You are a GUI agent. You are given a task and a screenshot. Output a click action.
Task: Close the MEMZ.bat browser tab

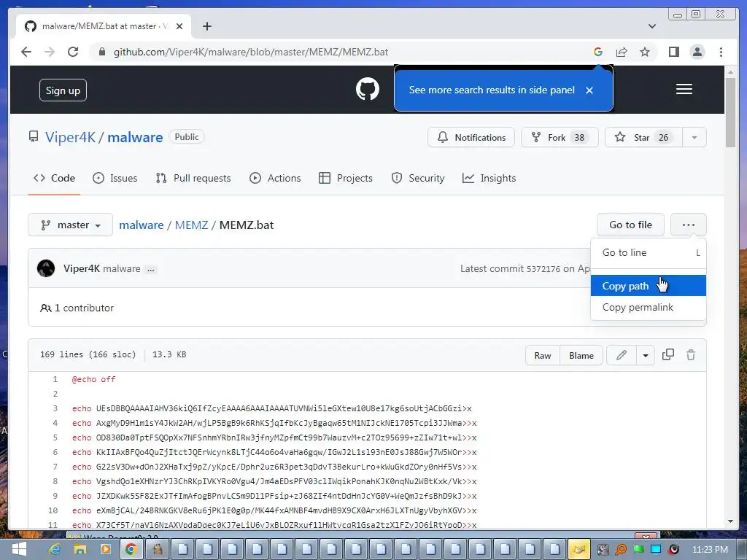pyautogui.click(x=179, y=26)
